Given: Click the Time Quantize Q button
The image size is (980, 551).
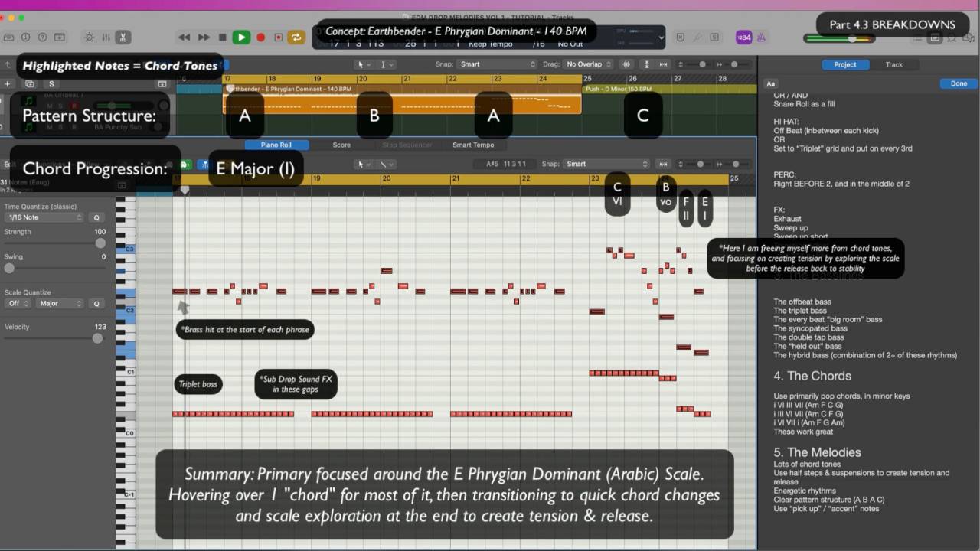Looking at the screenshot, I should coord(96,217).
